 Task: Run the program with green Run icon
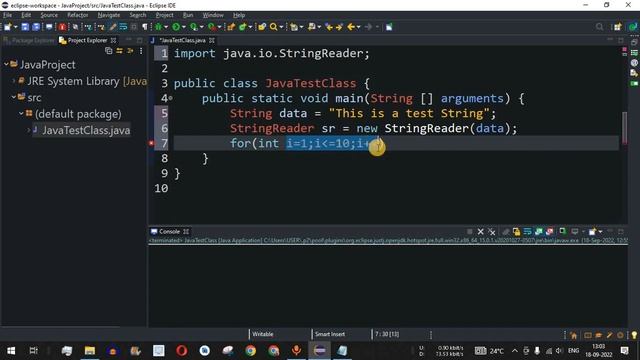coord(176,27)
